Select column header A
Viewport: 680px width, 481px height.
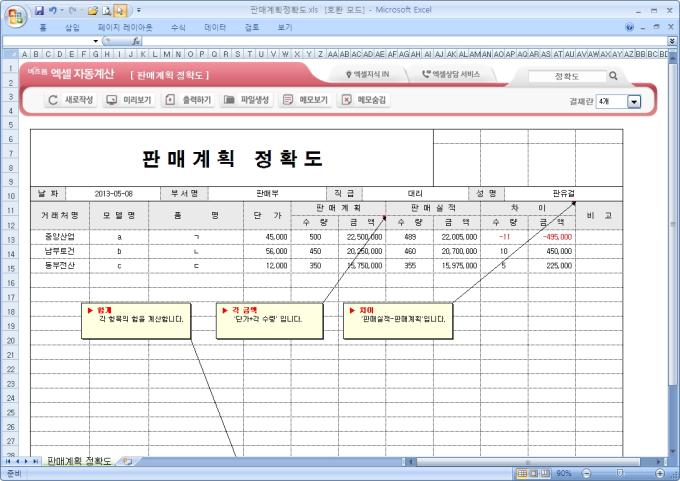pyautogui.click(x=25, y=54)
